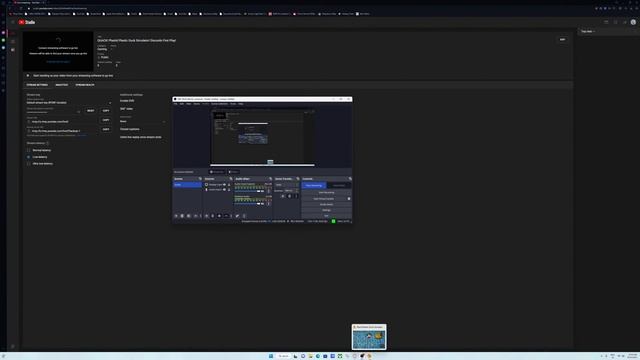Mute the first Audio Mixer channel
Viewport: 640px width, 360px height.
(x=262, y=191)
